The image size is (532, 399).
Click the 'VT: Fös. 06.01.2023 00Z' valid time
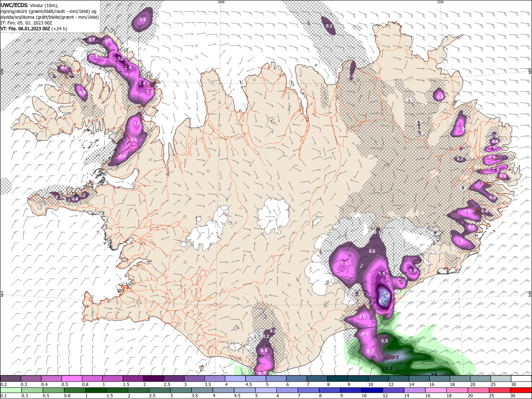tap(25, 29)
